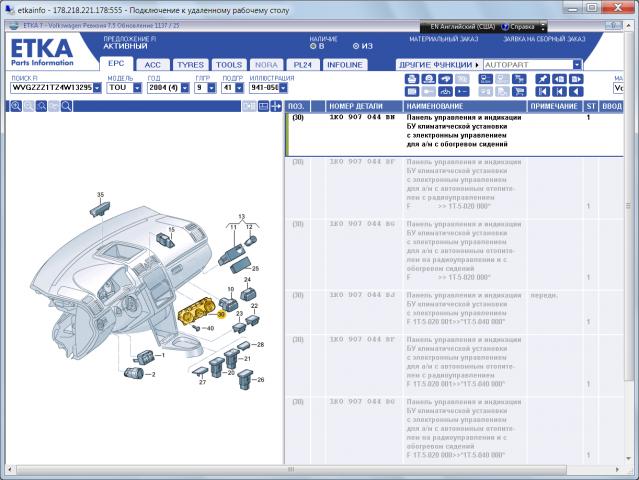Switch to the TYRES tab
639x480 pixels.
point(190,65)
